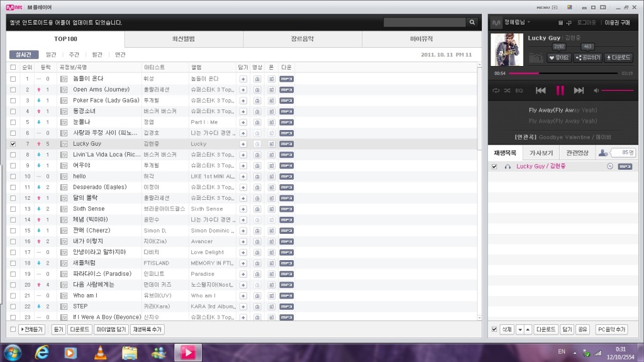Open Internet Explorer from the taskbar

coord(42,353)
